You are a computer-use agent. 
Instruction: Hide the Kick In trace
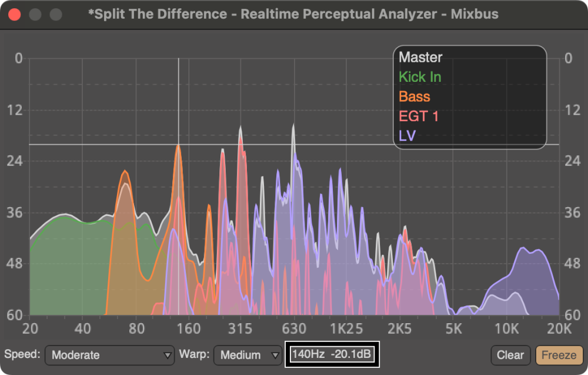420,77
